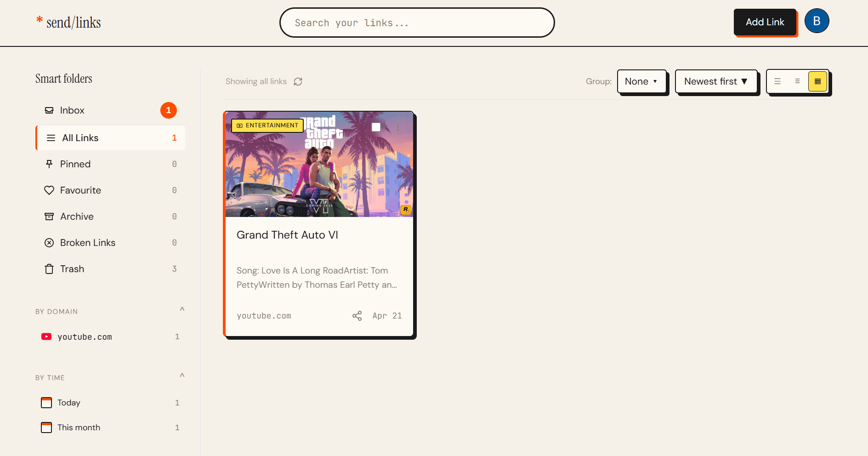Collapse the BY DOMAIN section
868x456 pixels.
click(x=182, y=309)
